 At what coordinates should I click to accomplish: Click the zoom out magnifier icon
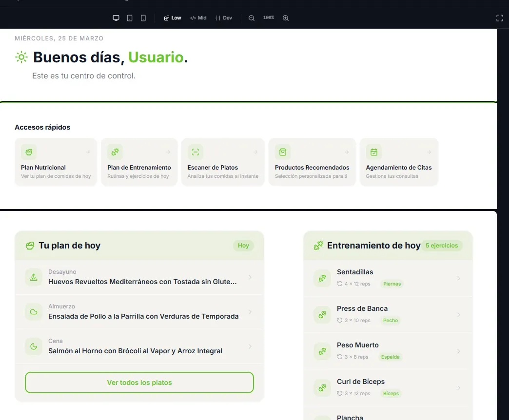pos(252,18)
